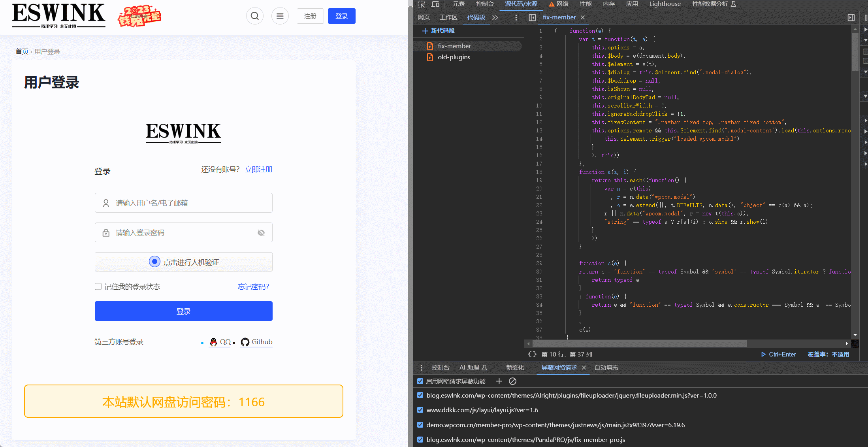868x447 pixels.
Task: Expand more Sources tabs chevron
Action: tap(495, 17)
